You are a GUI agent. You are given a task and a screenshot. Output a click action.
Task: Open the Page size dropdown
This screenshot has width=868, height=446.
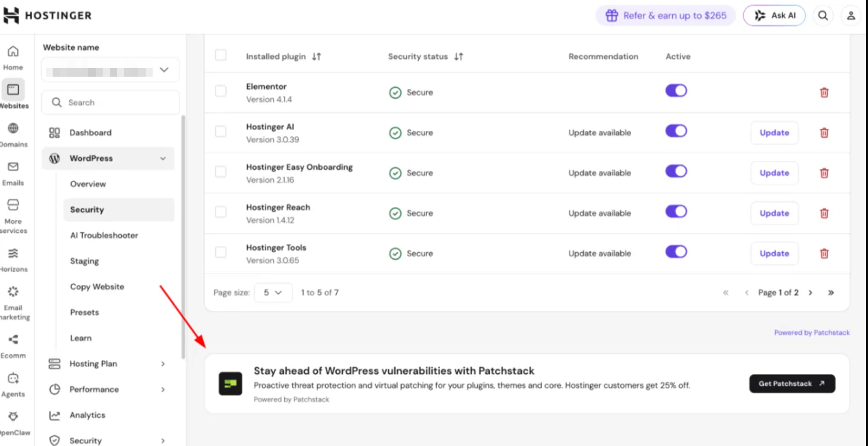273,293
